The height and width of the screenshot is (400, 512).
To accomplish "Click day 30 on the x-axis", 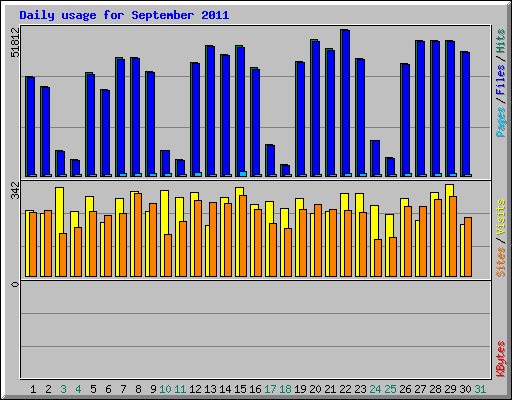I will [465, 389].
